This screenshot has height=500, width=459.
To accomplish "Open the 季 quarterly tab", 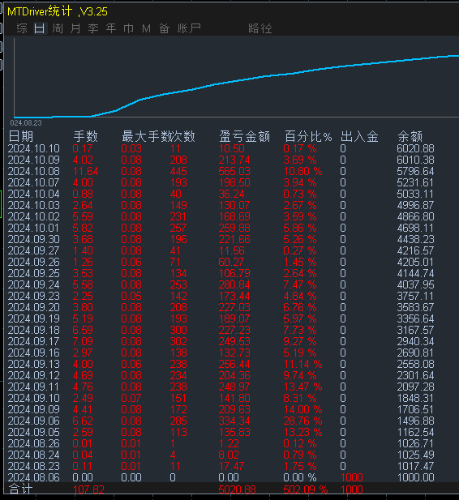I will pyautogui.click(x=93, y=28).
